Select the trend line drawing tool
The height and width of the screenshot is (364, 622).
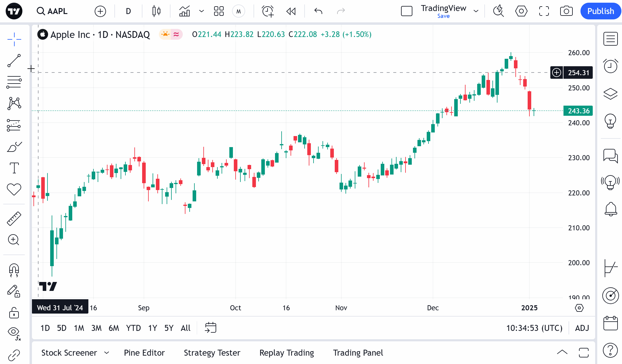[14, 61]
